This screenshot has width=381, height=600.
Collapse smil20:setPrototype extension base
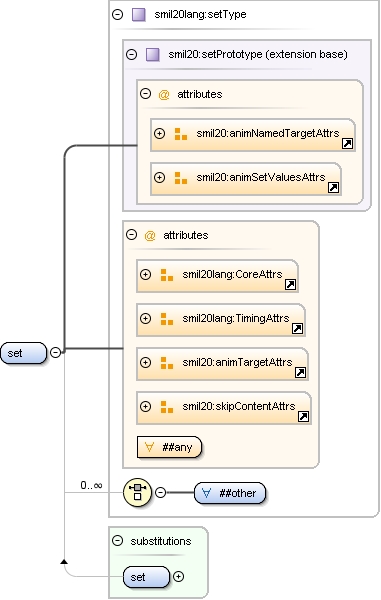click(x=132, y=54)
